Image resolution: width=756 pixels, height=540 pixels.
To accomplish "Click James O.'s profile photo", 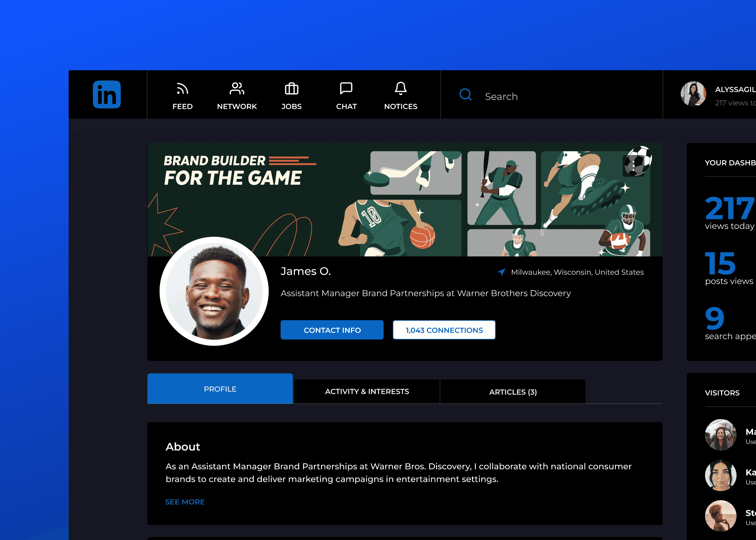I will pyautogui.click(x=214, y=291).
